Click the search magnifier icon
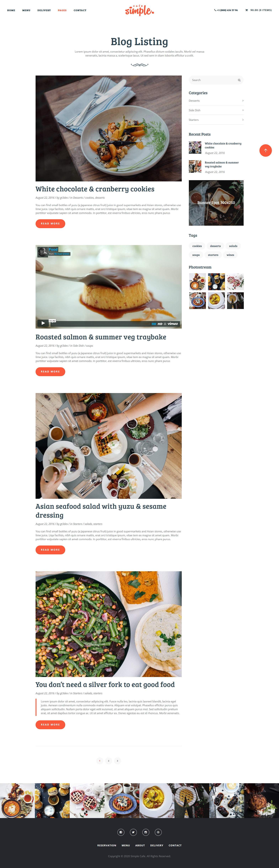Screen dimensions: 279x868 239,80
